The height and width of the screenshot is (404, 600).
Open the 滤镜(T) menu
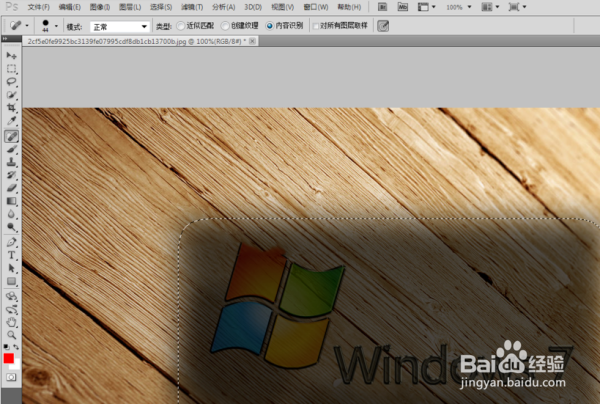point(192,7)
